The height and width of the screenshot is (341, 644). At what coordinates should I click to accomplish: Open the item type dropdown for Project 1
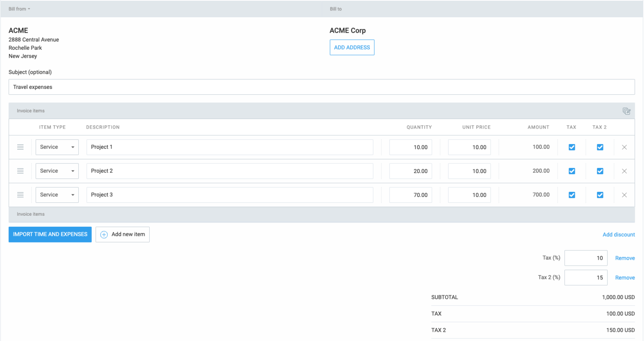click(x=57, y=147)
